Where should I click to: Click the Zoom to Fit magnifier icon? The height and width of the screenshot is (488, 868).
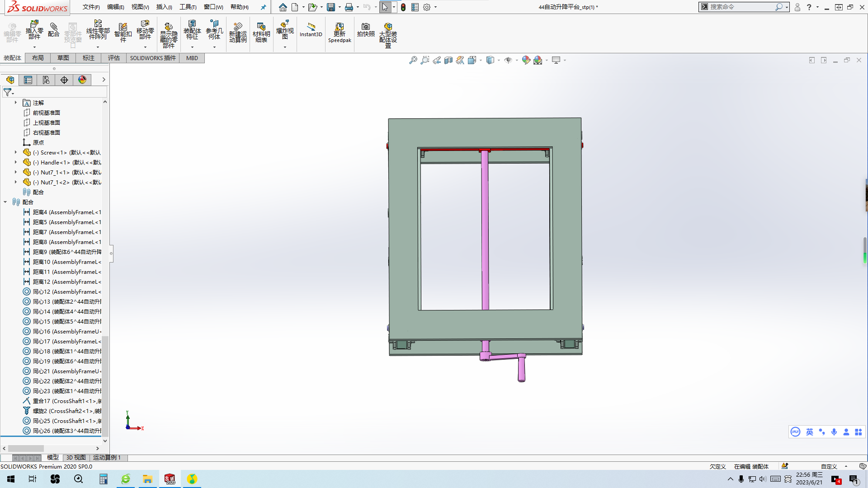pyautogui.click(x=413, y=60)
